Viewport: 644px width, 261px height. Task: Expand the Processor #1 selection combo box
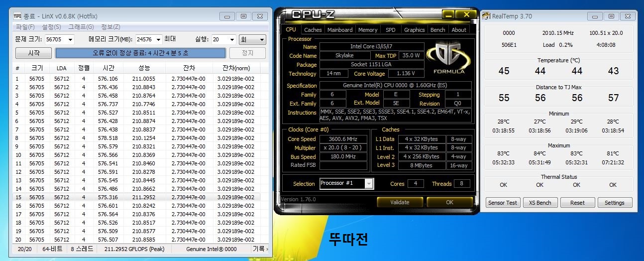[369, 184]
